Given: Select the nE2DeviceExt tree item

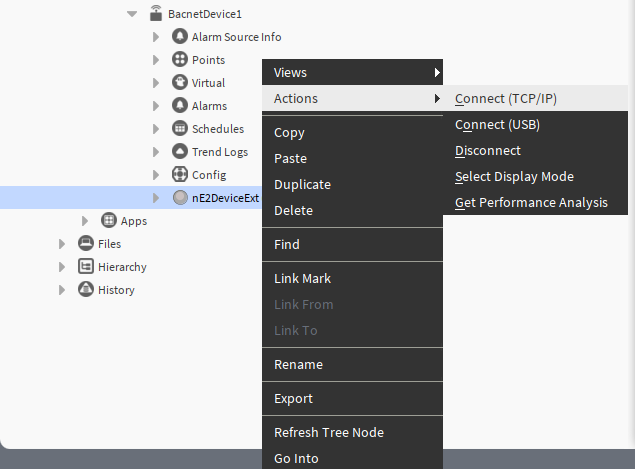Looking at the screenshot, I should tap(225, 198).
